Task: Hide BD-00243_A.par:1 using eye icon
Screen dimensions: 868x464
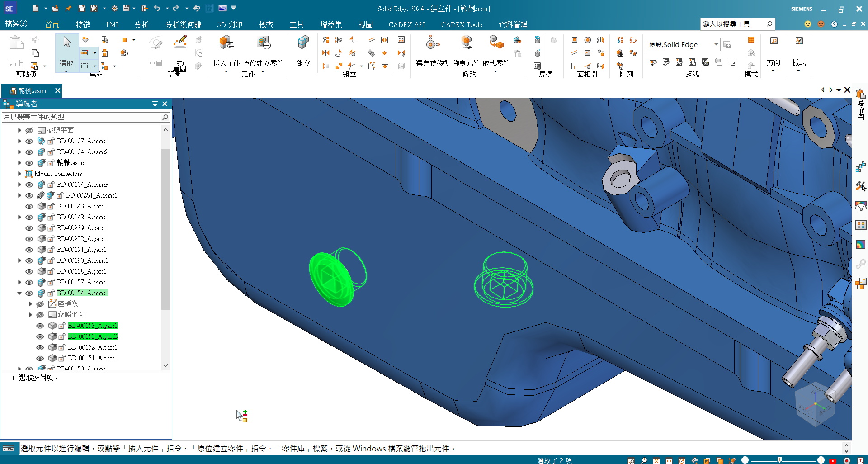Action: click(x=29, y=206)
